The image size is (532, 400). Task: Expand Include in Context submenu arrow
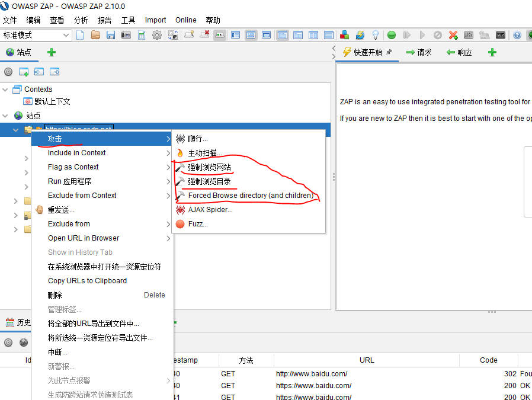pos(168,153)
